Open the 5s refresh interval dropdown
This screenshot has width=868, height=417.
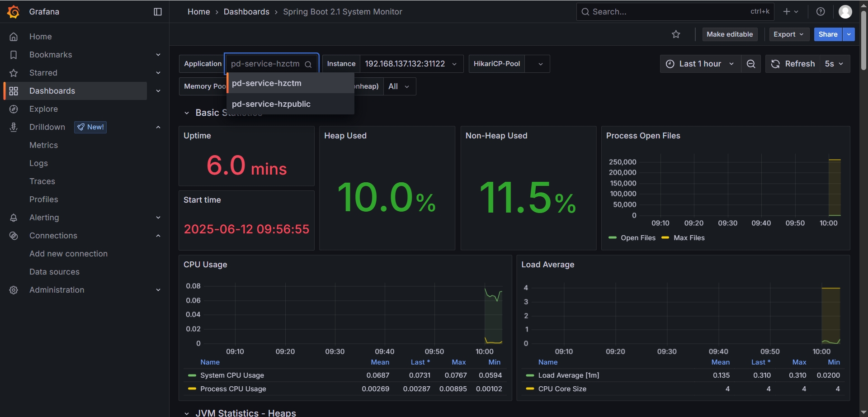834,64
